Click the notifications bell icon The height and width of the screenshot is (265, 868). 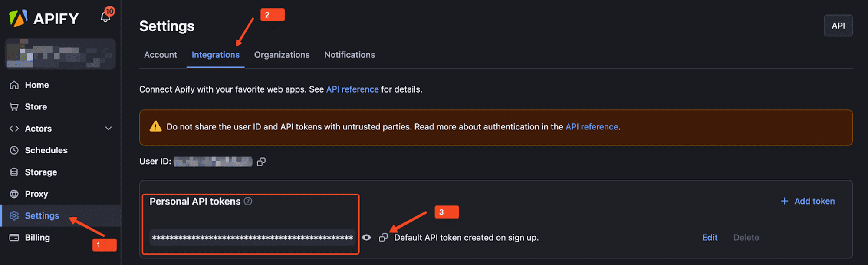tap(105, 17)
